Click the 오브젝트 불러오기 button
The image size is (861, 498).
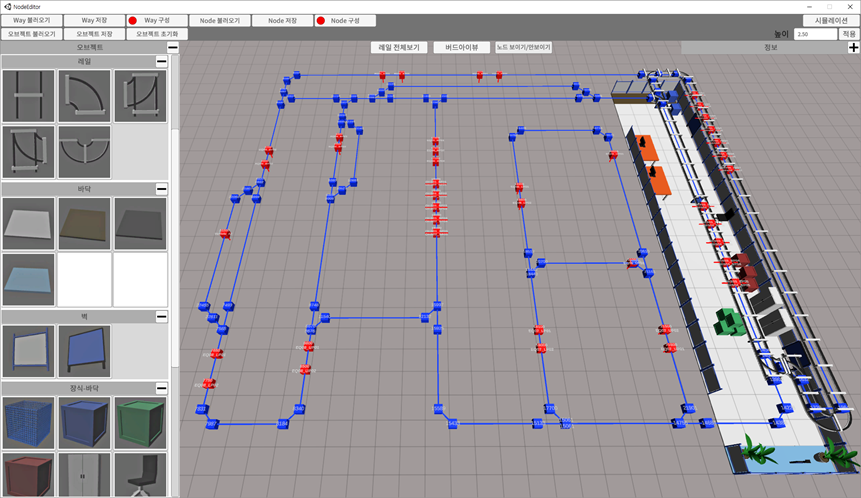[31, 34]
